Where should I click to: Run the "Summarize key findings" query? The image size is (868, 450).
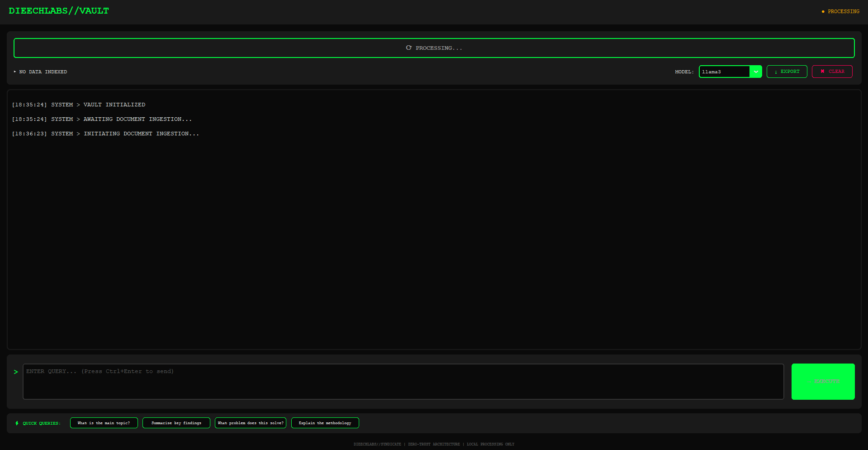176,423
